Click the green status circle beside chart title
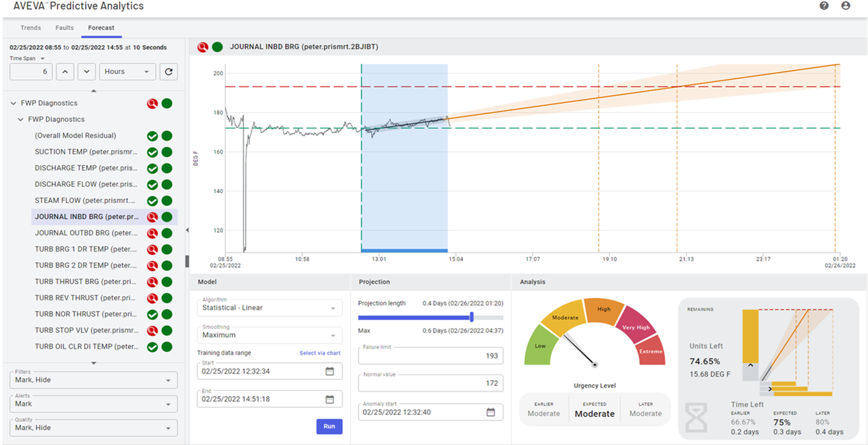Image resolution: width=868 pixels, height=445 pixels. pyautogui.click(x=216, y=47)
